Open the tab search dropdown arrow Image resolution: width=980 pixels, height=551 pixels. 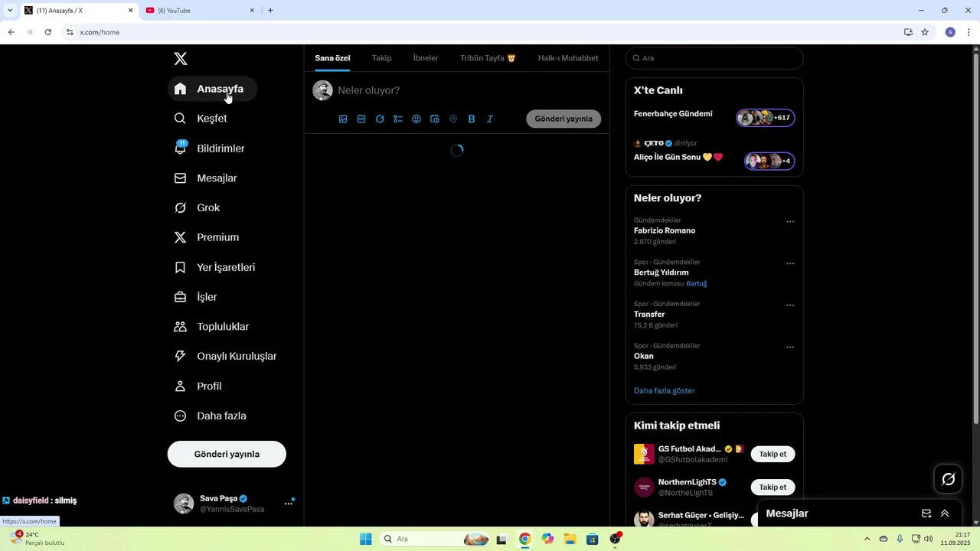point(10,10)
